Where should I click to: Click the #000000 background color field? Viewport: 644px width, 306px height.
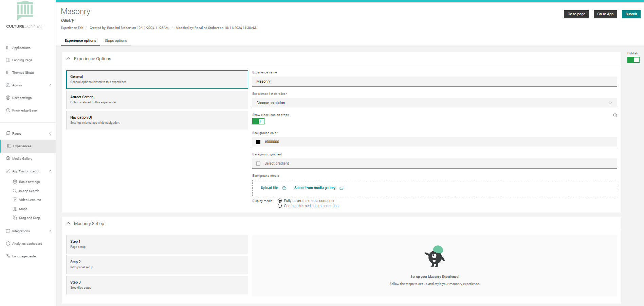435,142
